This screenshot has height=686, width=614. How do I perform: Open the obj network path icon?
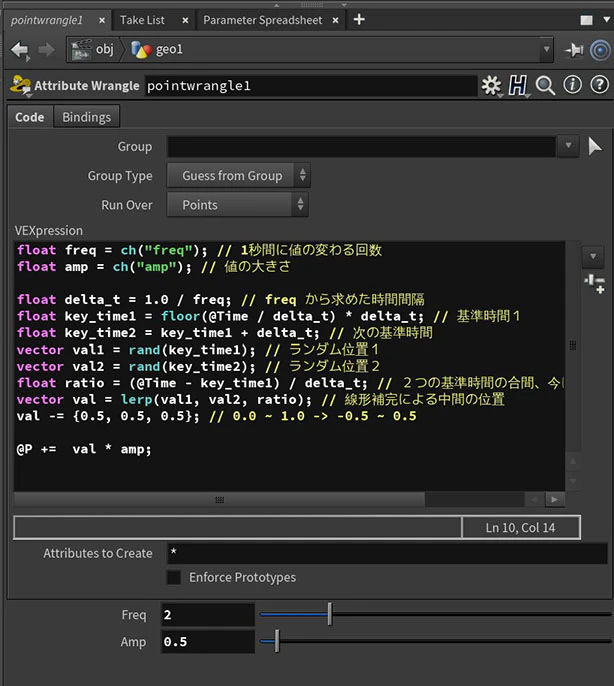pyautogui.click(x=81, y=49)
